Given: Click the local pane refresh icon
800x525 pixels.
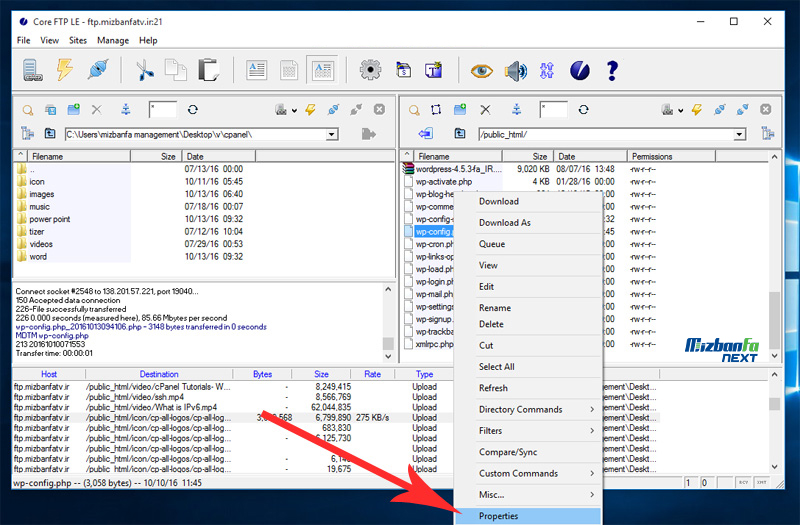Looking at the screenshot, I should pos(192,109).
